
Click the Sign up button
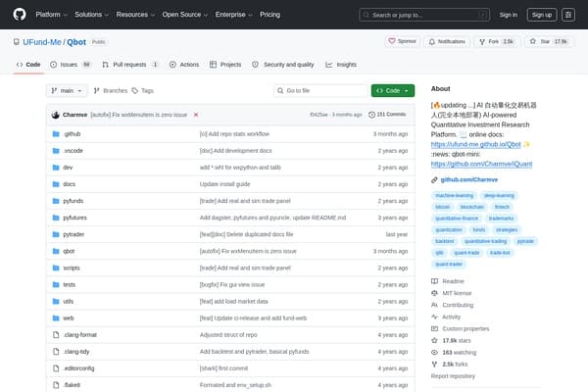[542, 15]
